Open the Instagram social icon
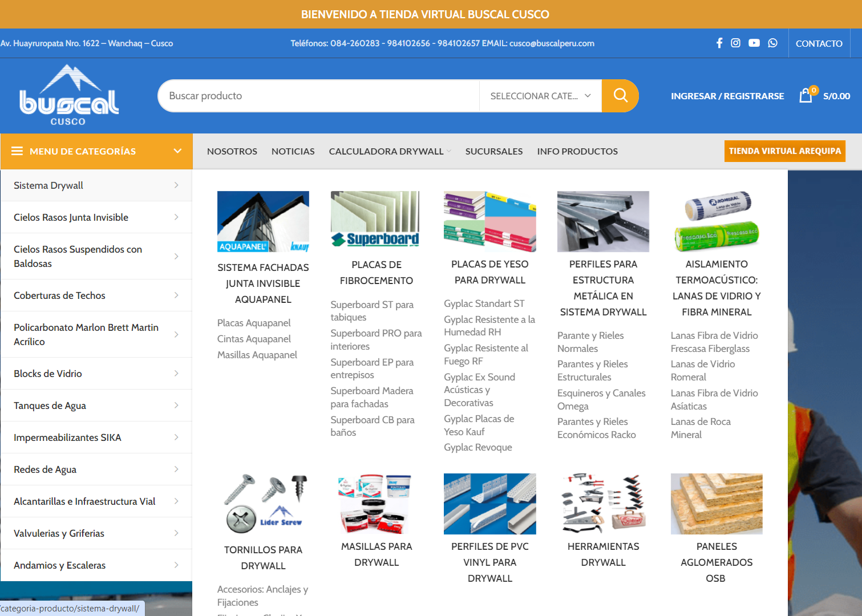Image resolution: width=862 pixels, height=616 pixels. pyautogui.click(x=735, y=43)
